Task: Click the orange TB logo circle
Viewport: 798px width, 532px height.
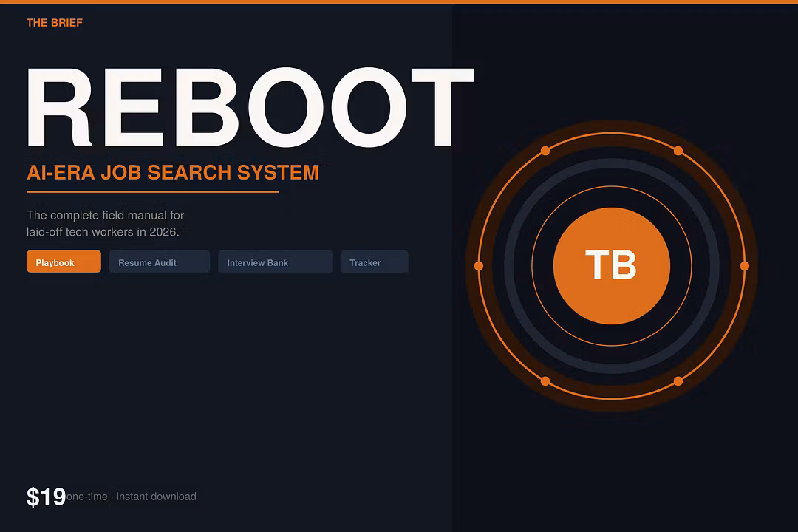Action: click(611, 266)
